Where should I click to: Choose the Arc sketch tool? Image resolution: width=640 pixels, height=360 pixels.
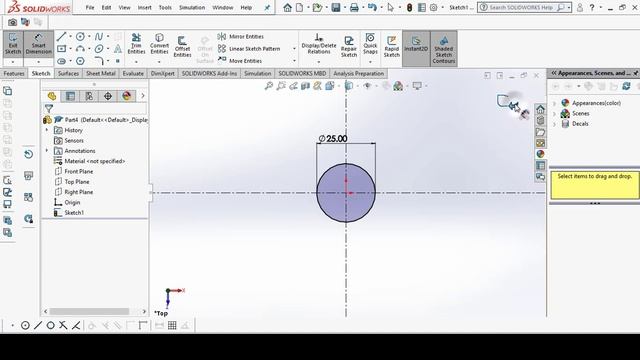click(x=80, y=49)
